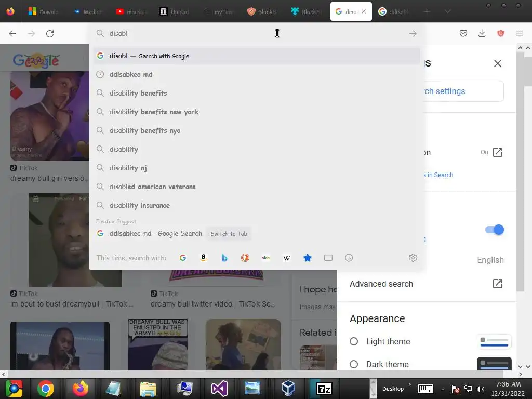Select 'disability benefits nyc' suggestion
This screenshot has height=399, width=532.
(x=257, y=130)
